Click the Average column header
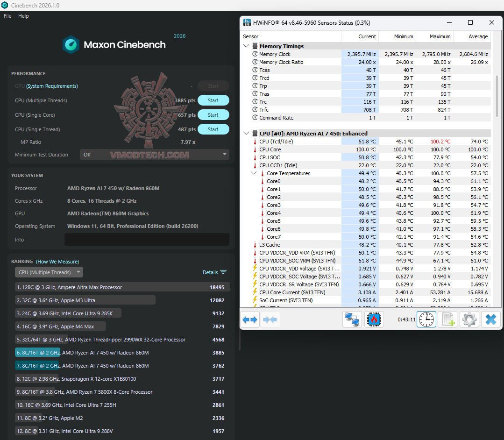 472,36
